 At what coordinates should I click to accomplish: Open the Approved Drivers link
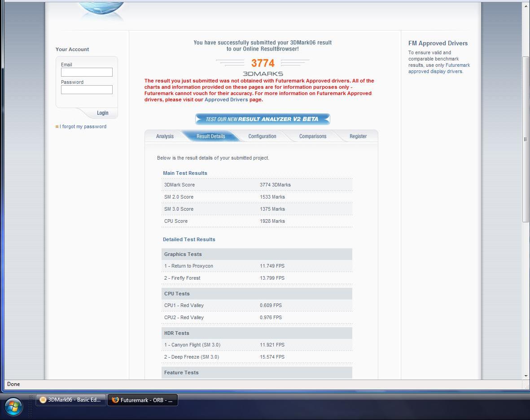(x=226, y=100)
